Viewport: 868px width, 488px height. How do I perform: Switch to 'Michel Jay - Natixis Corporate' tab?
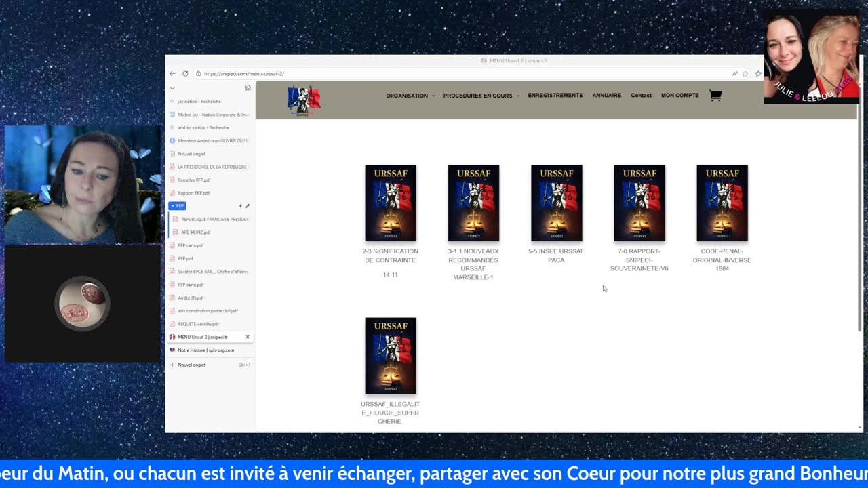point(210,115)
